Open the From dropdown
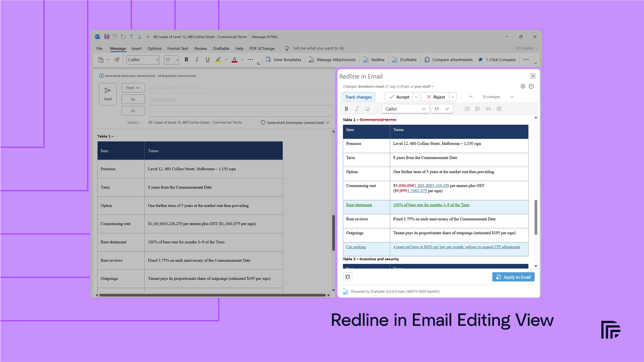The width and height of the screenshot is (644, 362). (x=133, y=88)
